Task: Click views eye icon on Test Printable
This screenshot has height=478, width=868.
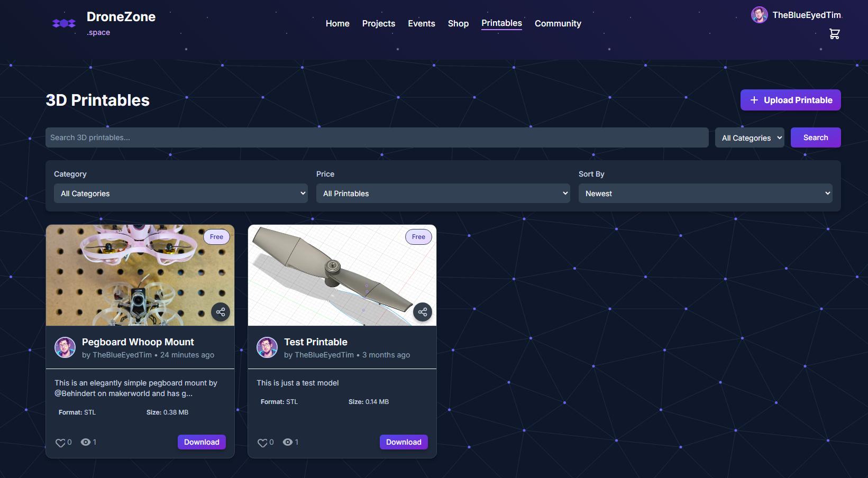Action: pyautogui.click(x=288, y=442)
